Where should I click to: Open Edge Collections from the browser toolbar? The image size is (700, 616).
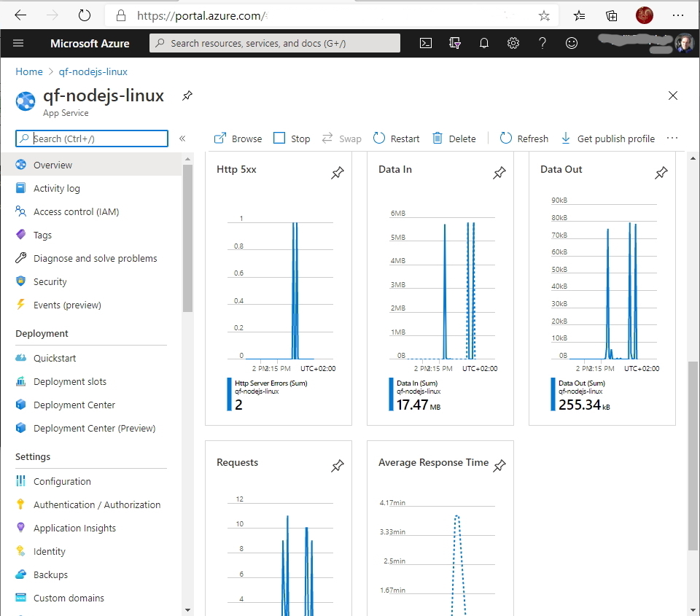point(611,15)
